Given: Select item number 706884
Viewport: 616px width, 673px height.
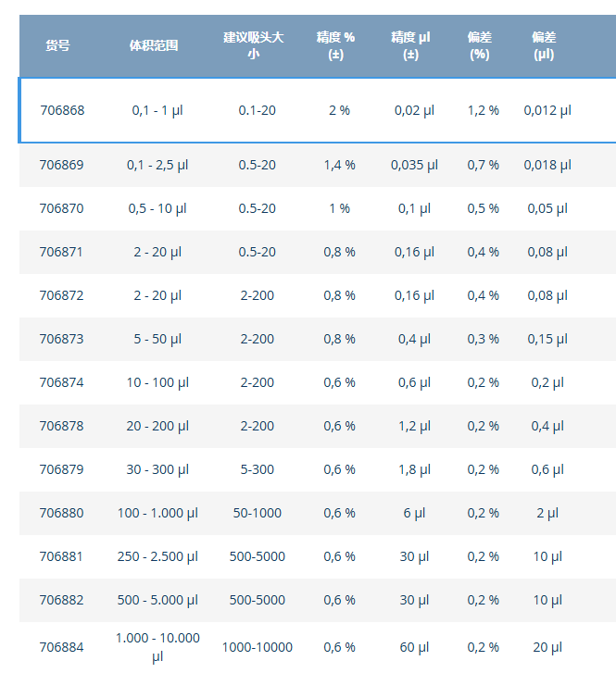Looking at the screenshot, I should tap(61, 647).
